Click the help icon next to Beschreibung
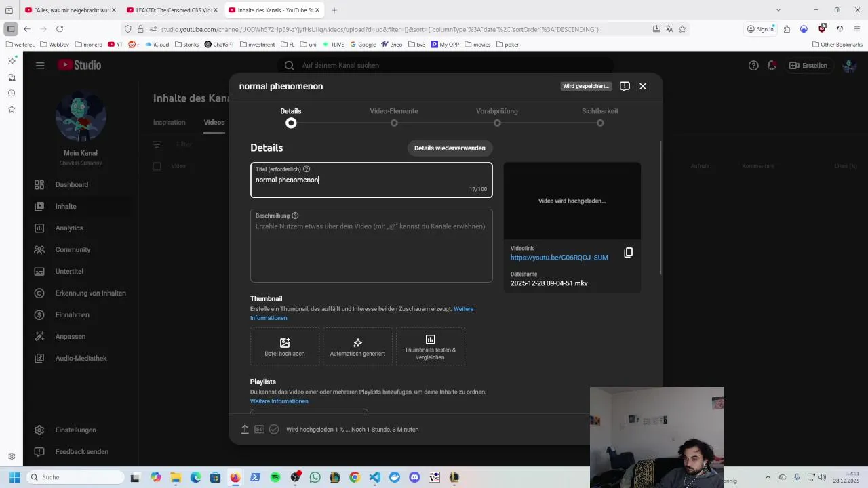 (x=295, y=216)
